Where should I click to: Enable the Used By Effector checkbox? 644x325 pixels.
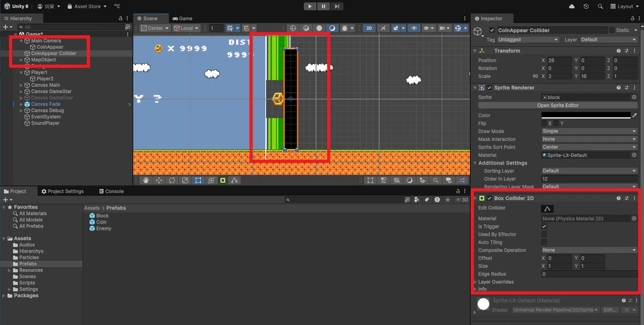click(544, 234)
